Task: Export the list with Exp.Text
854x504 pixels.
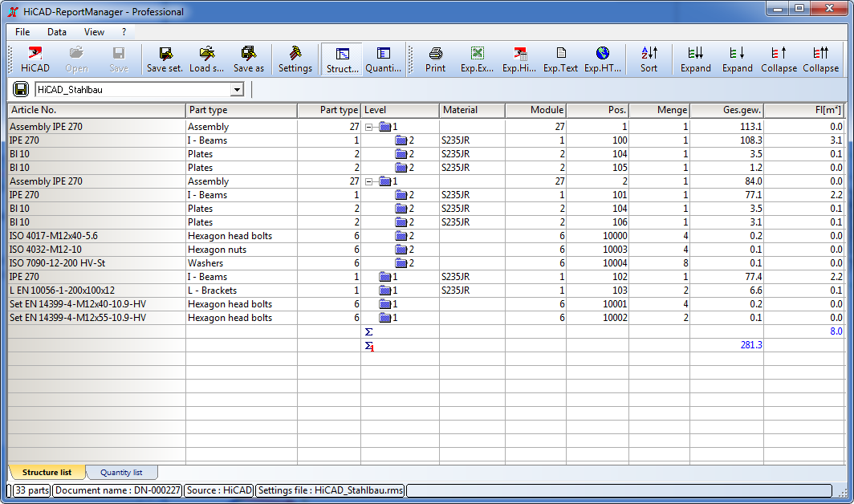Action: 560,59
